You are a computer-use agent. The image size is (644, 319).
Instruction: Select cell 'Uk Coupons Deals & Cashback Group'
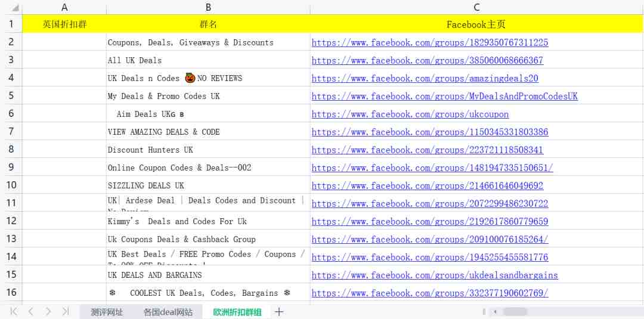208,239
